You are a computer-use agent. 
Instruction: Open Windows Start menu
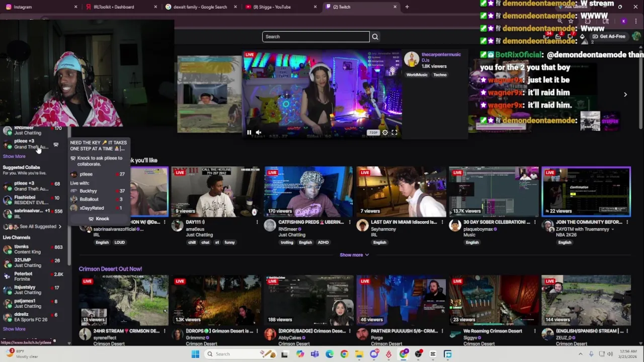(x=195, y=354)
